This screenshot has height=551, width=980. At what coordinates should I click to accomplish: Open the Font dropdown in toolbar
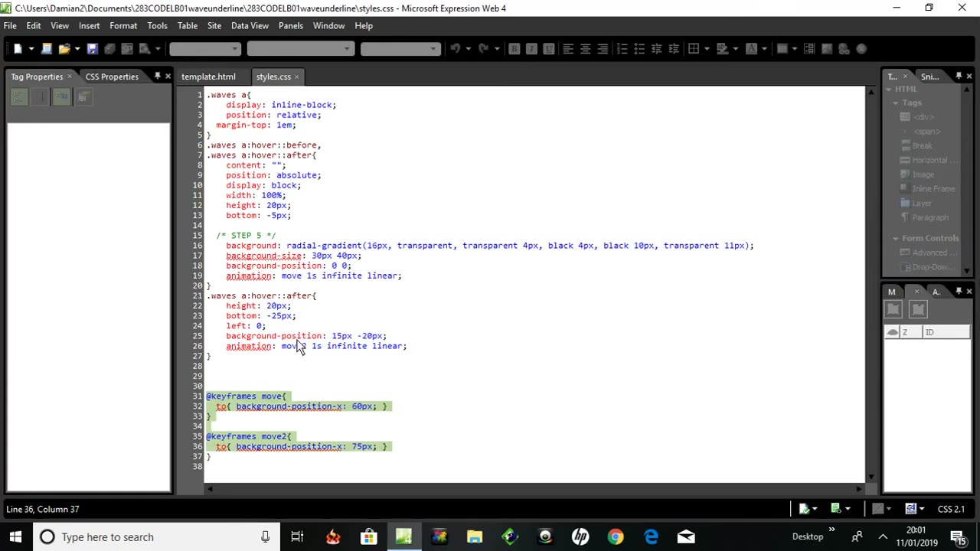[348, 49]
